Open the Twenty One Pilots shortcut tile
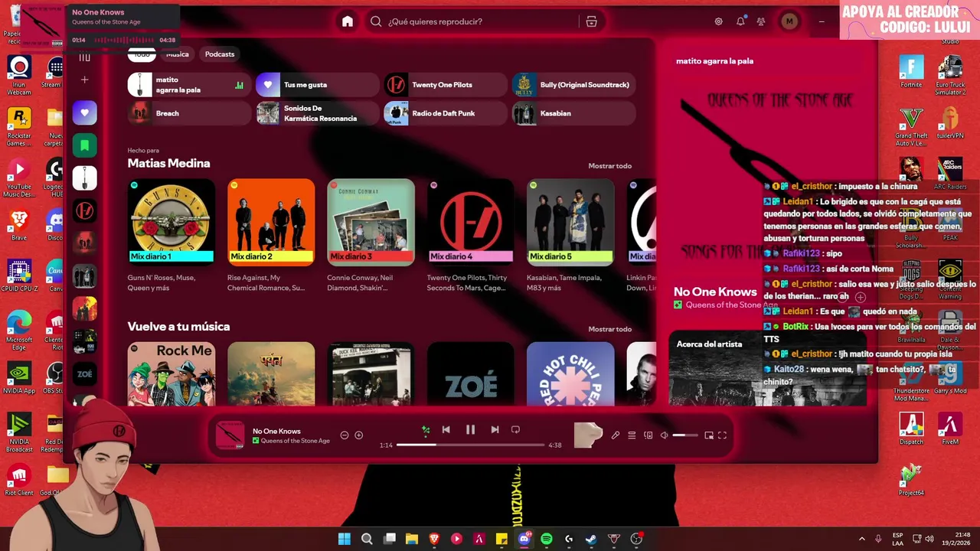 445,85
